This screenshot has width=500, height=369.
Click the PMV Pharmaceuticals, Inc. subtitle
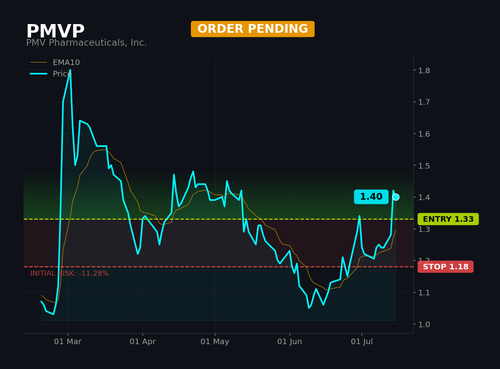[86, 43]
